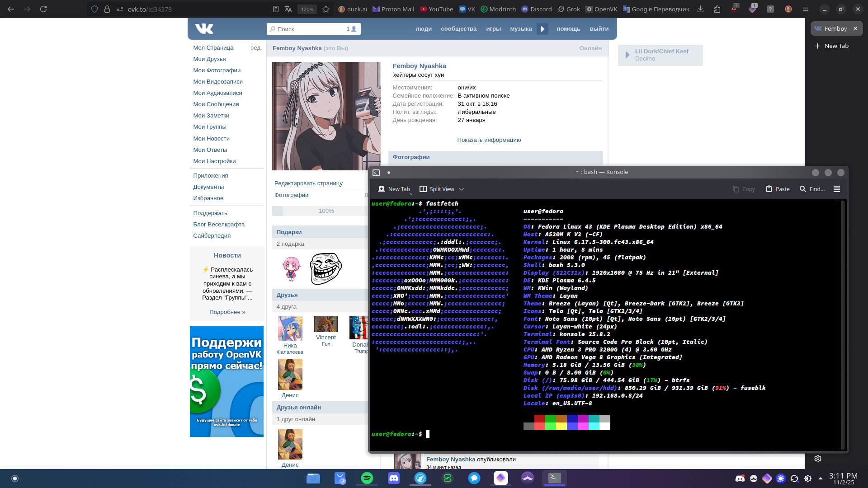This screenshot has width=868, height=488.
Task: Expand the Split View dropdown arrow
Action: coord(462,189)
